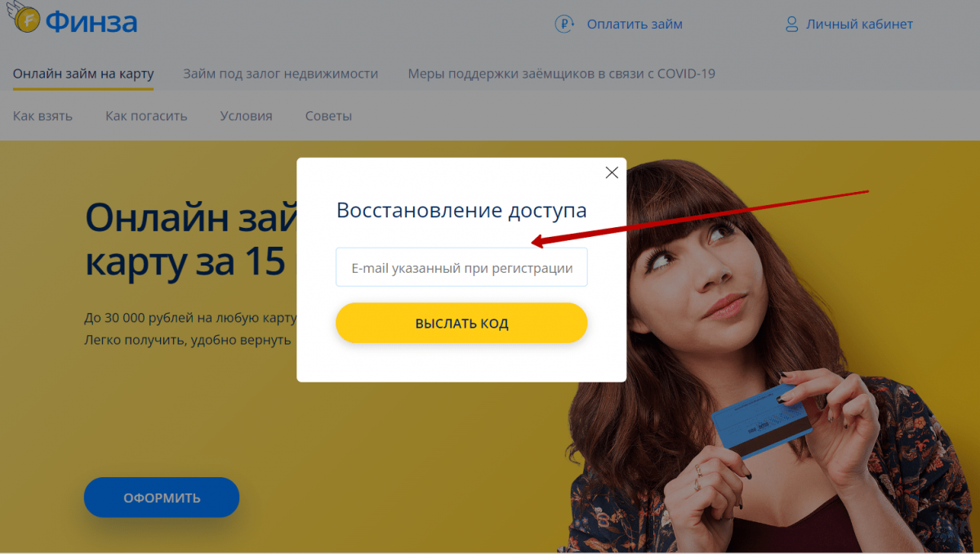Switch to Займ под залог недвижимости tab
Screen dimensions: 980x554
pos(281,74)
